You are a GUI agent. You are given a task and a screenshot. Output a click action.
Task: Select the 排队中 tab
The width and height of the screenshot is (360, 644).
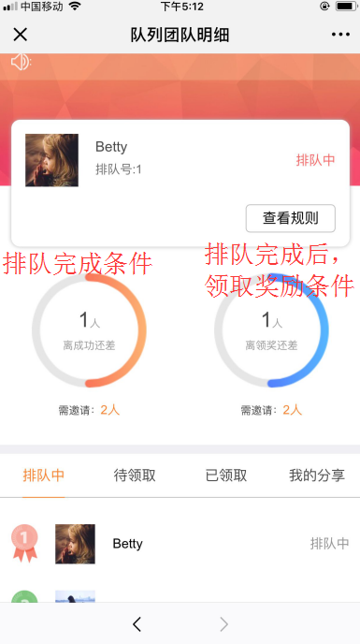click(44, 476)
